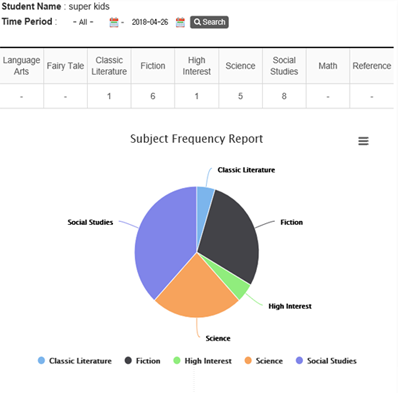Toggle Fiction series in legend
The width and height of the screenshot is (398, 393).
[x=142, y=361]
